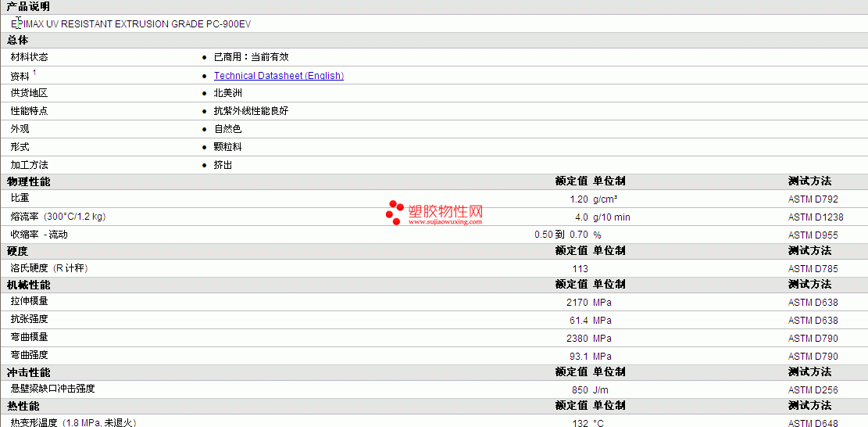The height and width of the screenshot is (427, 868).
Task: Click ASTM D638 in the 拉伸模量 row
Action: 813,303
